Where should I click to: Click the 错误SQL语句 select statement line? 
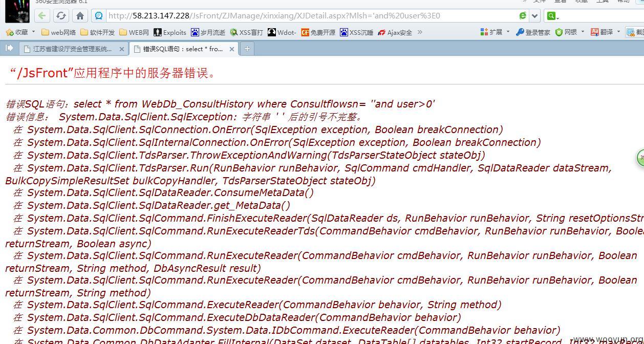pyautogui.click(x=220, y=104)
